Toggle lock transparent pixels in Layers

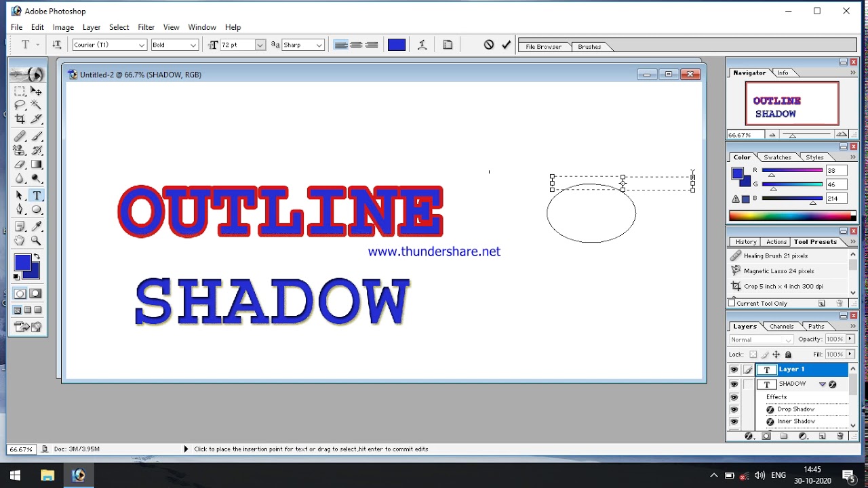point(753,354)
